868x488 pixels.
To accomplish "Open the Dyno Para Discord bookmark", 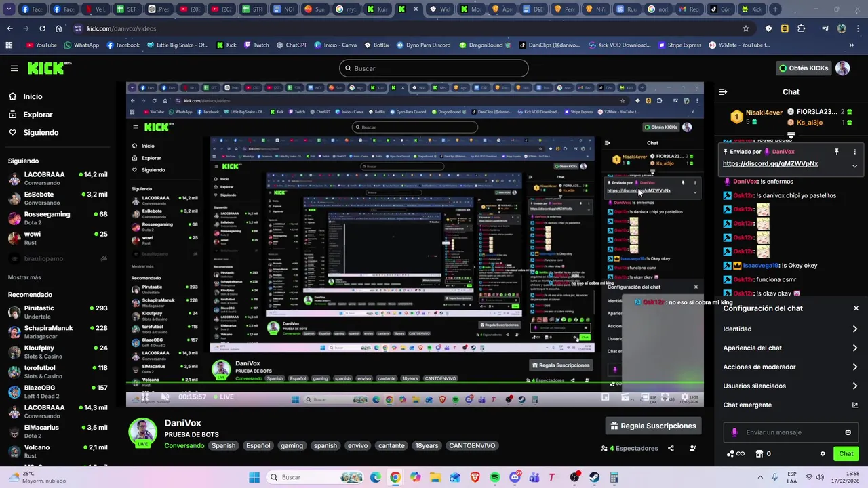I will (422, 45).
